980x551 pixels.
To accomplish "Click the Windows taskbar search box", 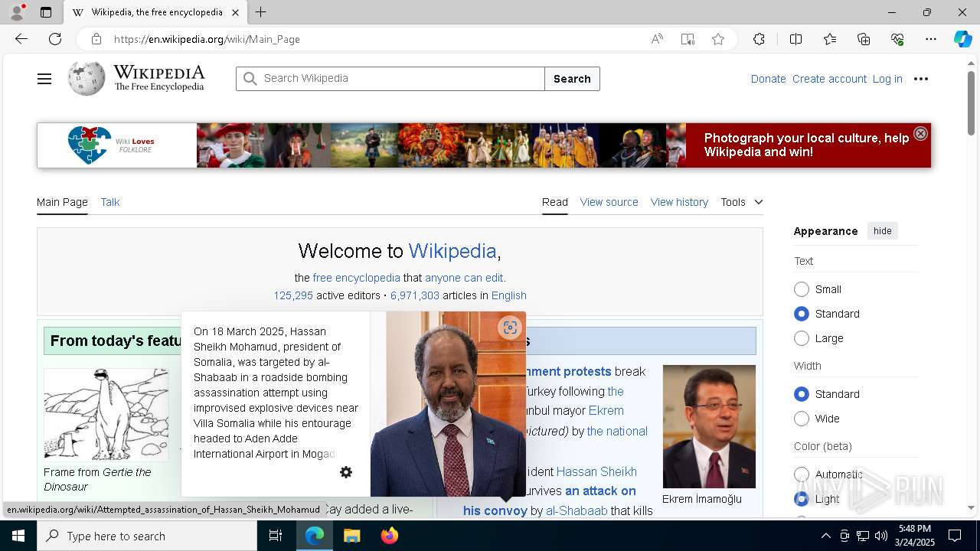I will coord(147,536).
